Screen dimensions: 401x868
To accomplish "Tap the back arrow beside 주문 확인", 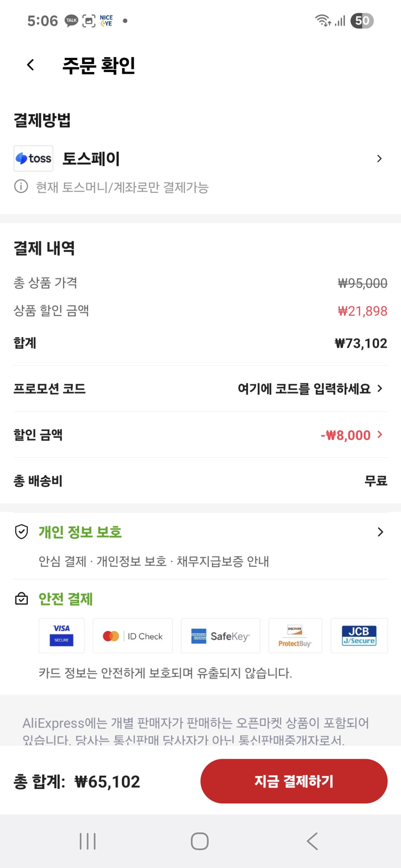I will click(x=31, y=65).
